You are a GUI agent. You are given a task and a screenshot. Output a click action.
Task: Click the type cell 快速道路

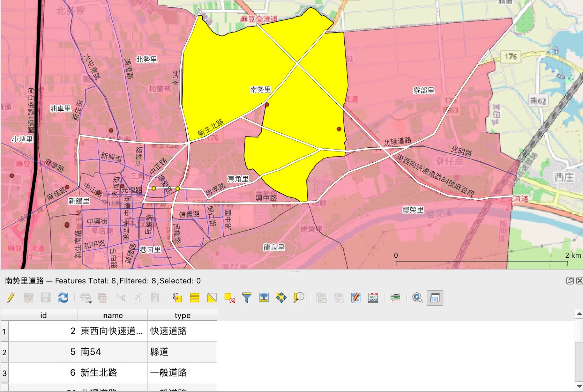(x=182, y=331)
